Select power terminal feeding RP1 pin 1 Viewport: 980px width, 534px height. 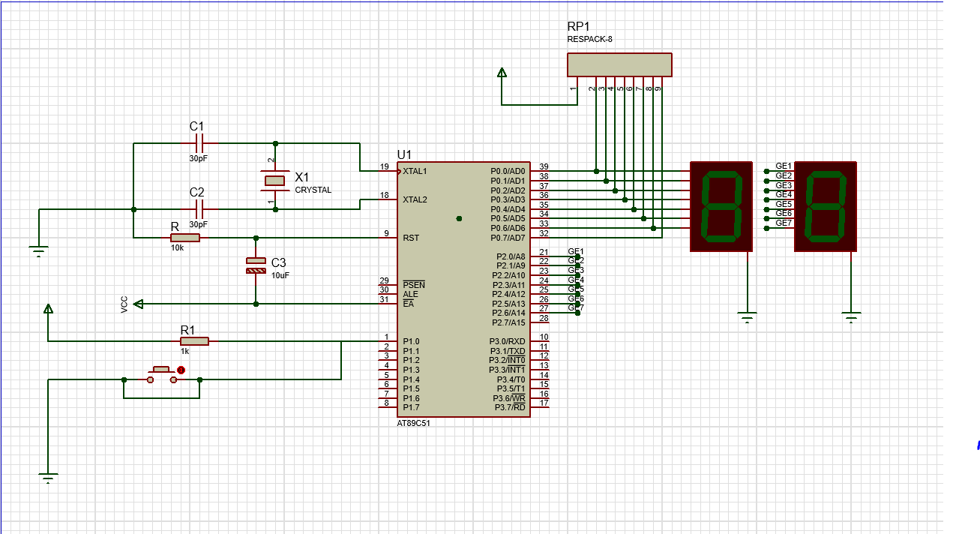tap(502, 72)
